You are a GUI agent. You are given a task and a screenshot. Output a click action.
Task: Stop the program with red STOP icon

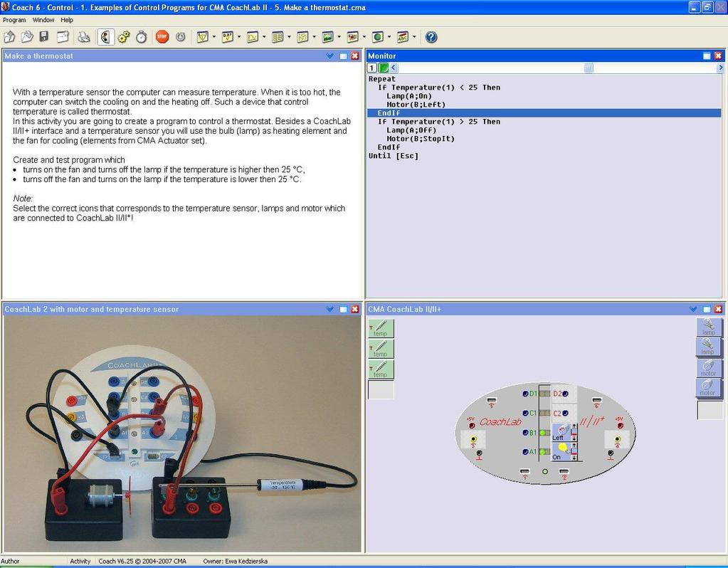(x=162, y=37)
